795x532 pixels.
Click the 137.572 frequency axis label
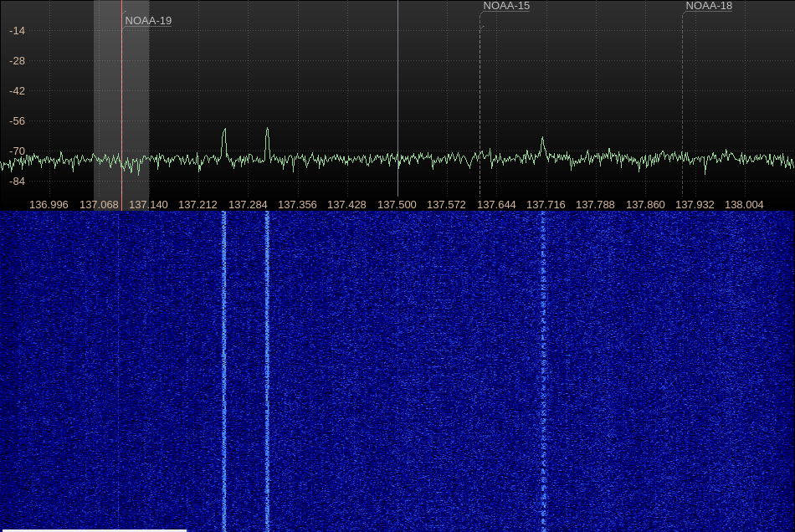point(446,205)
